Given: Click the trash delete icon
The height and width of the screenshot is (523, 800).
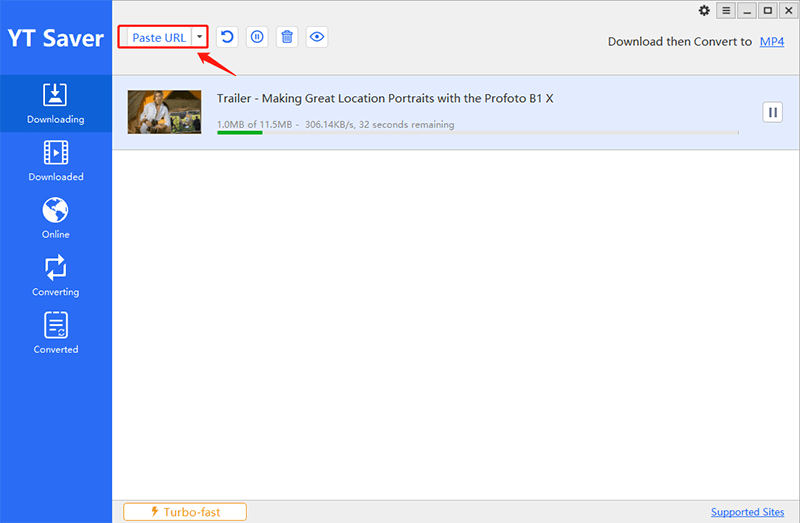Looking at the screenshot, I should [x=287, y=37].
